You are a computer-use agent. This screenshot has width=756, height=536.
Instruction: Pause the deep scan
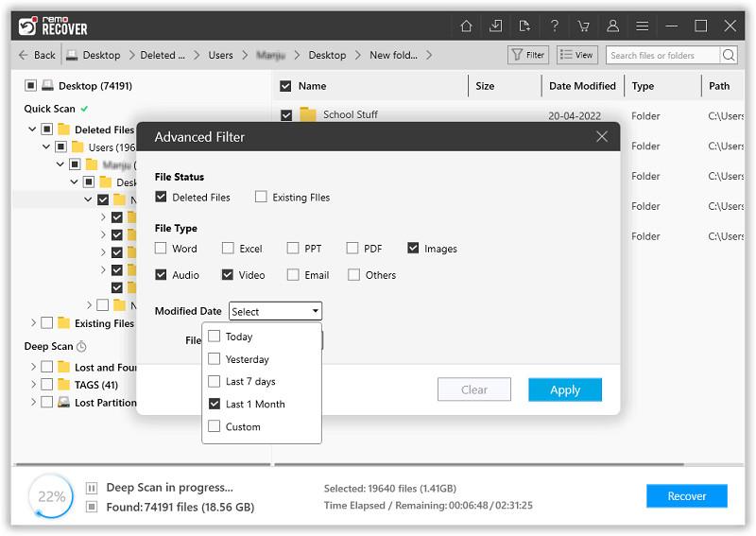coord(92,488)
